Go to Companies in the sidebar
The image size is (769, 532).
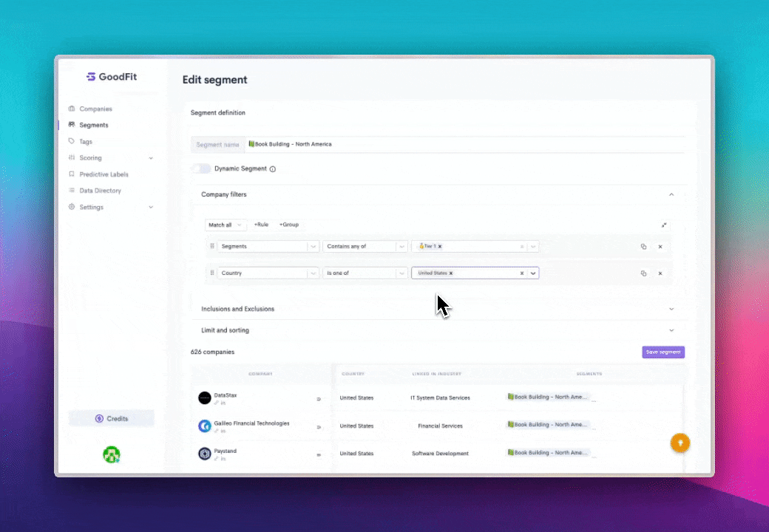[x=95, y=109]
